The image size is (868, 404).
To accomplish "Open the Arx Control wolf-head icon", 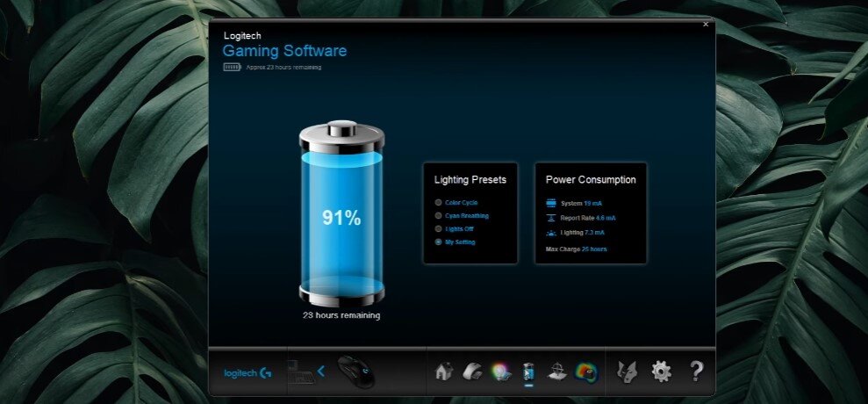I will pos(628,371).
